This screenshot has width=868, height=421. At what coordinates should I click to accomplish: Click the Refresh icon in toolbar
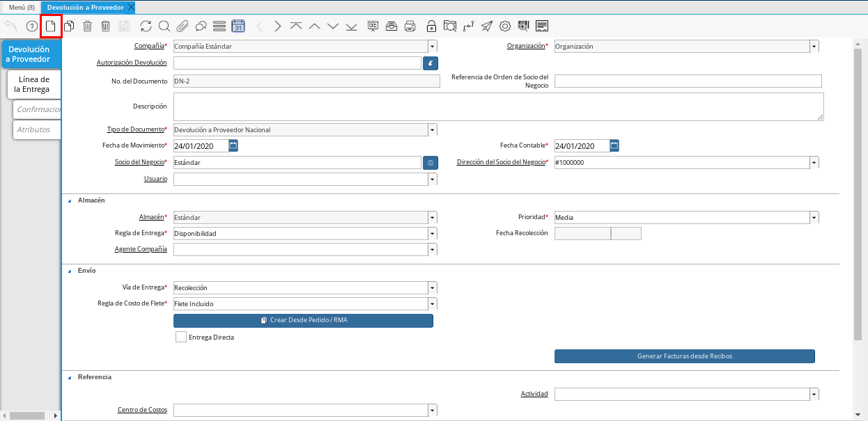point(146,26)
